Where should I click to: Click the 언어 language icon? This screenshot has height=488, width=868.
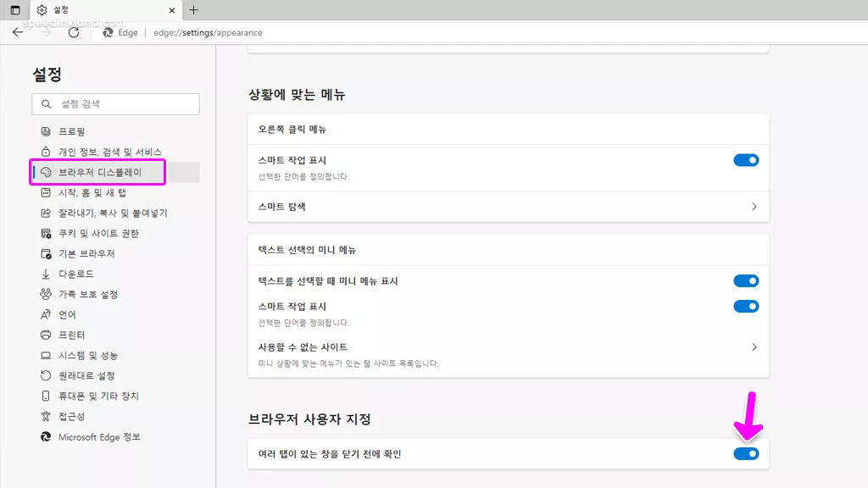pyautogui.click(x=46, y=315)
